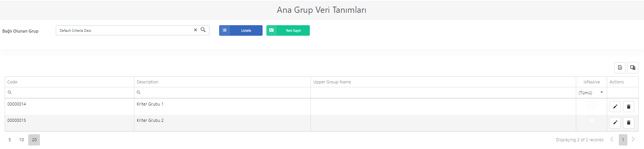Delete record with code 00000015
644x149 pixels.
629,123
